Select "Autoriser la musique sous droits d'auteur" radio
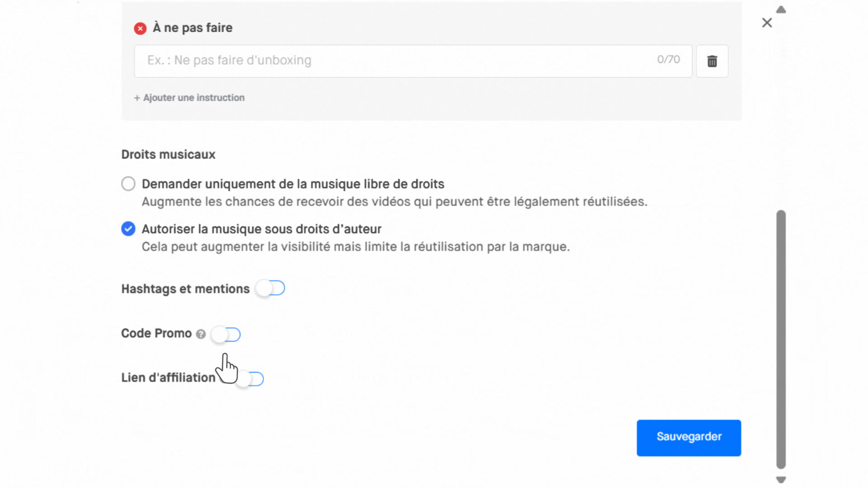The image size is (868, 488). (x=128, y=229)
